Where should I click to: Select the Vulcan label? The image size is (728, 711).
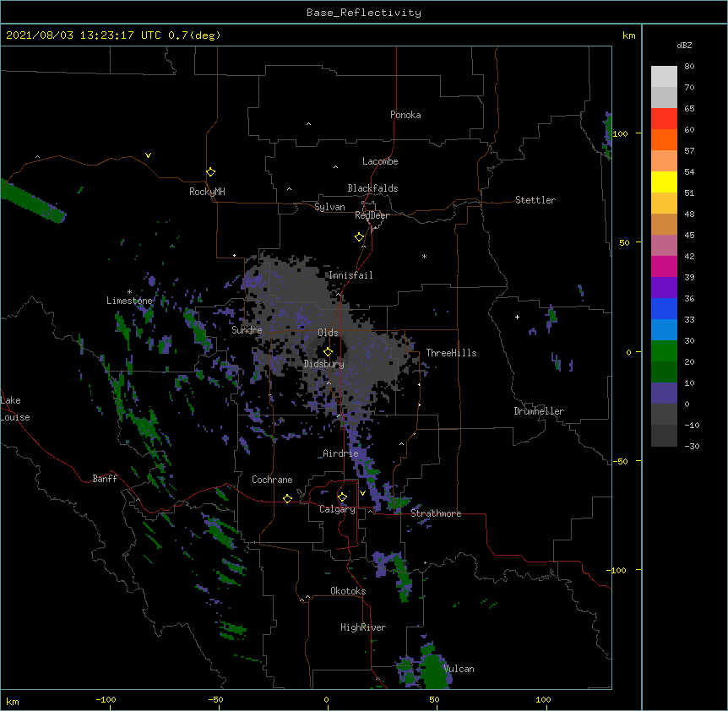click(x=459, y=669)
